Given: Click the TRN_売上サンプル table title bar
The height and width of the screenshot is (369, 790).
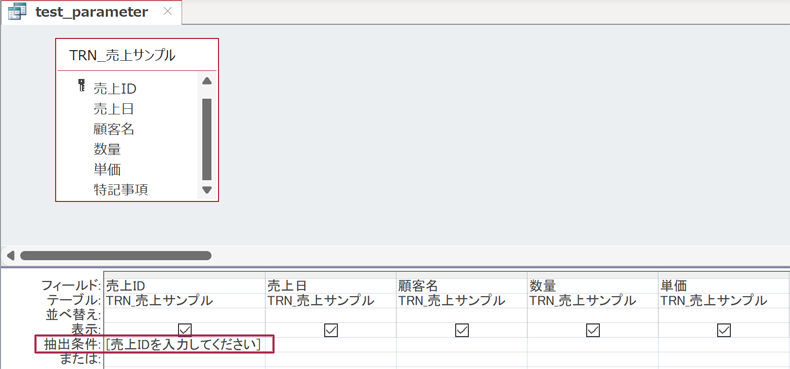Looking at the screenshot, I should coord(137,55).
